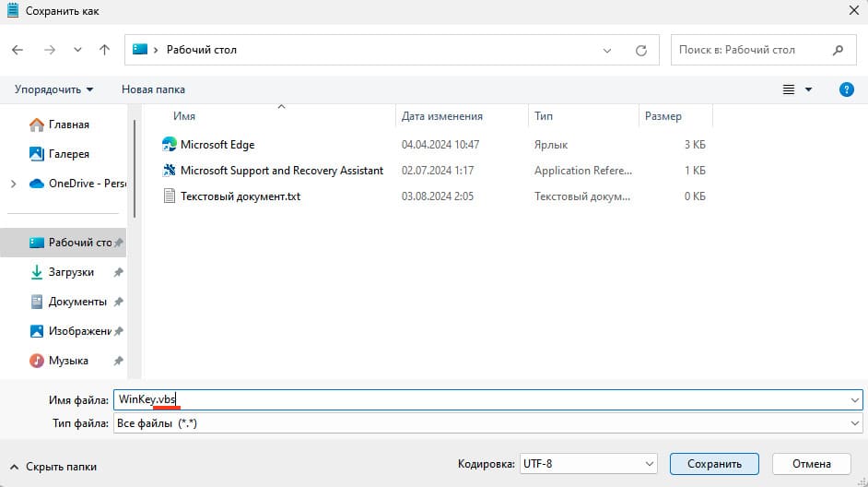The height and width of the screenshot is (487, 868).
Task: Refresh the Рабочий стол folder view
Action: (x=641, y=50)
